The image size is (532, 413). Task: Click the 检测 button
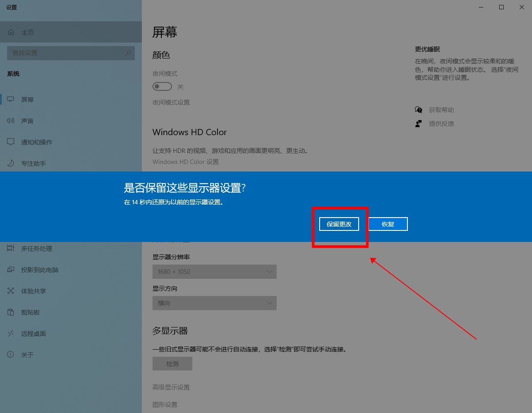coord(172,364)
